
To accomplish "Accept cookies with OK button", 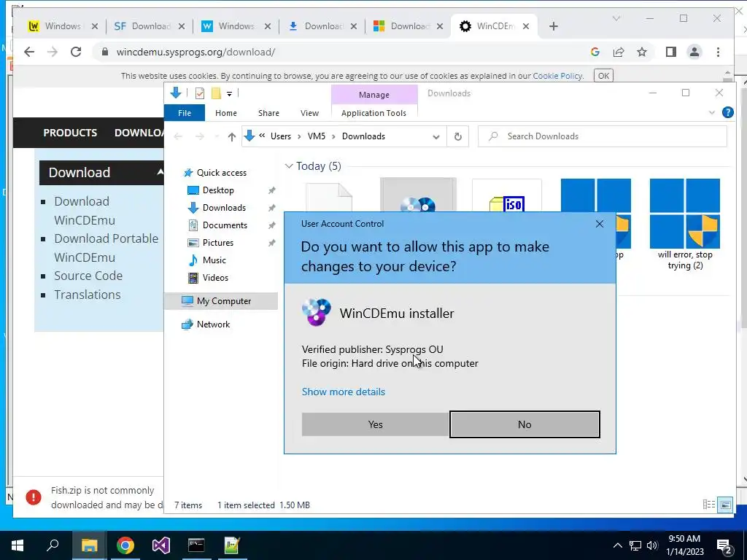I will [603, 76].
